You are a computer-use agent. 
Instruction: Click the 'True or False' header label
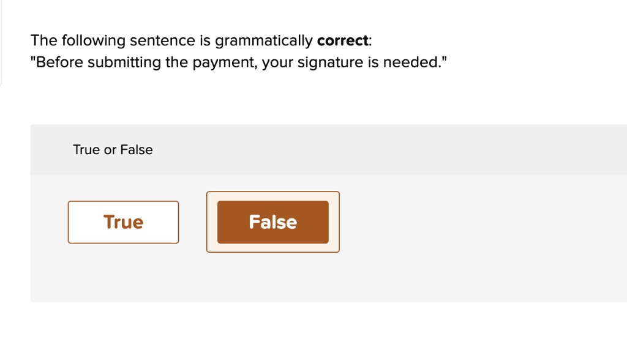(113, 149)
